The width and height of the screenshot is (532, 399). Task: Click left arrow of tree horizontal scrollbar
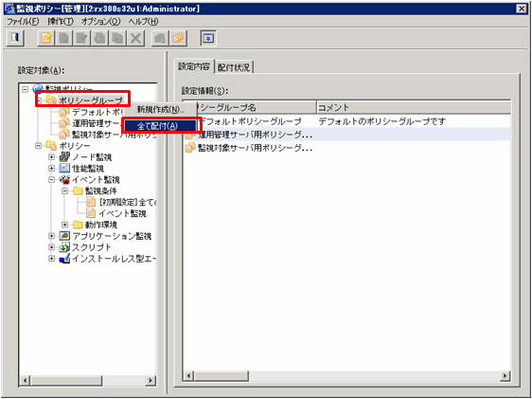pyautogui.click(x=26, y=380)
